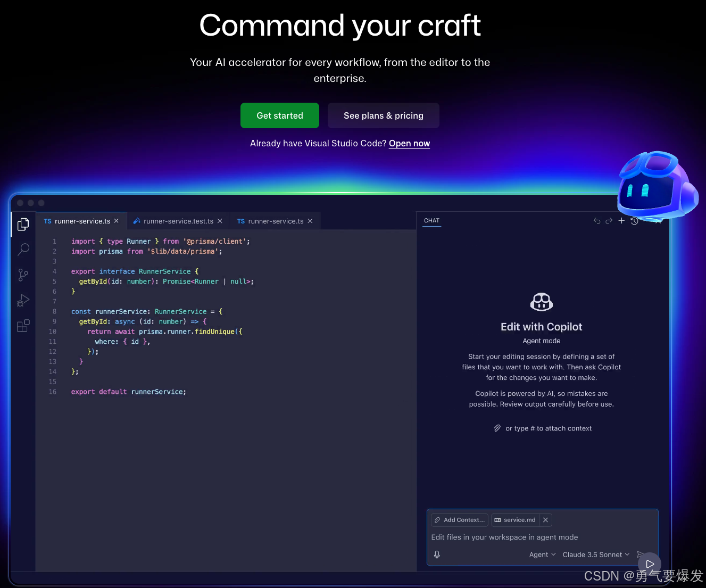
Task: Click the 'Agent mode' label under title
Action: click(x=542, y=341)
